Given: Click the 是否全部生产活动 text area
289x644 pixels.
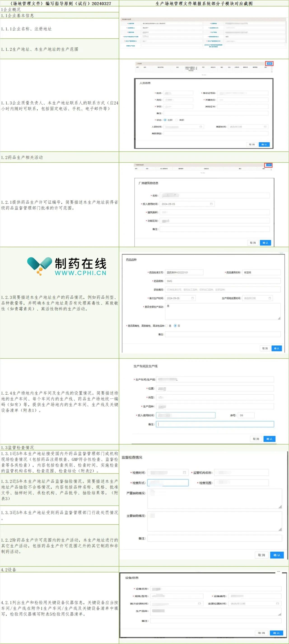Looking at the screenshot, I should (223, 311).
